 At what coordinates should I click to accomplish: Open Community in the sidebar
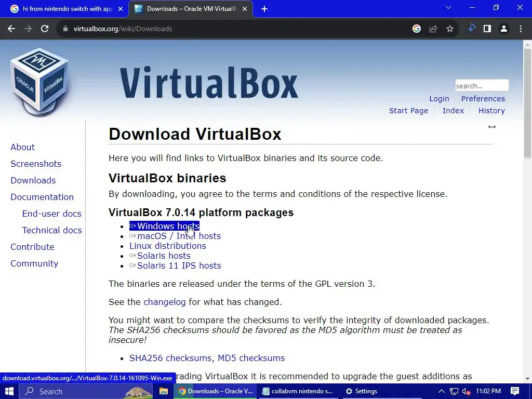point(34,263)
